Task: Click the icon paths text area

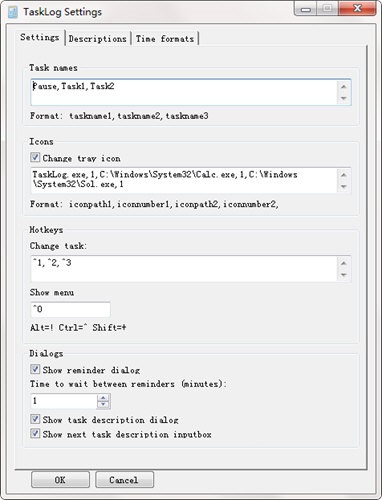Action: (x=185, y=180)
